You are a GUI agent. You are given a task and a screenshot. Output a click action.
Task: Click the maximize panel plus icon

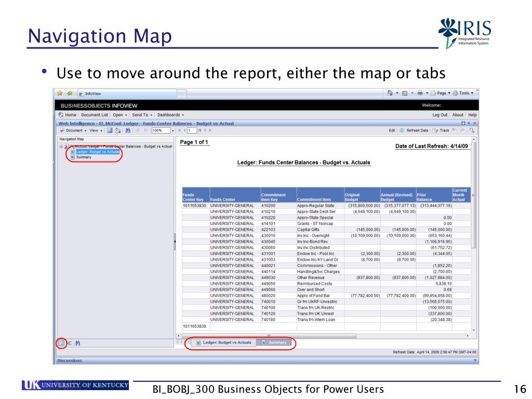[463, 124]
